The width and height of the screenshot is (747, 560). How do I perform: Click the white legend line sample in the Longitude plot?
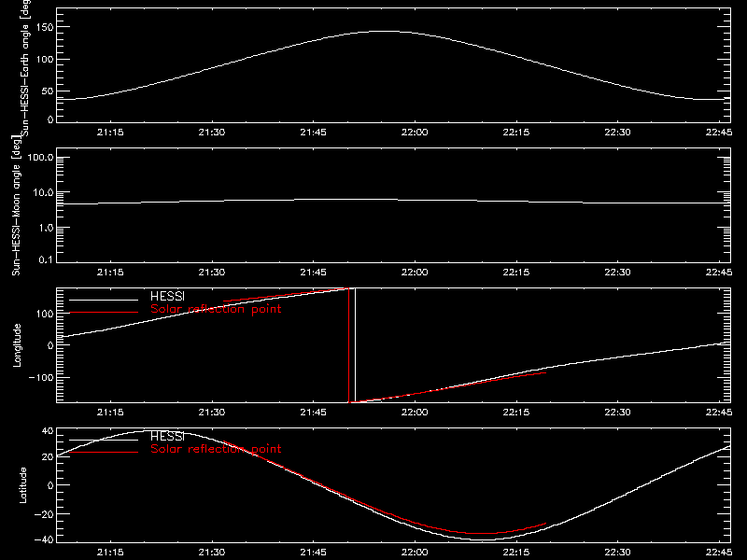[x=104, y=300]
